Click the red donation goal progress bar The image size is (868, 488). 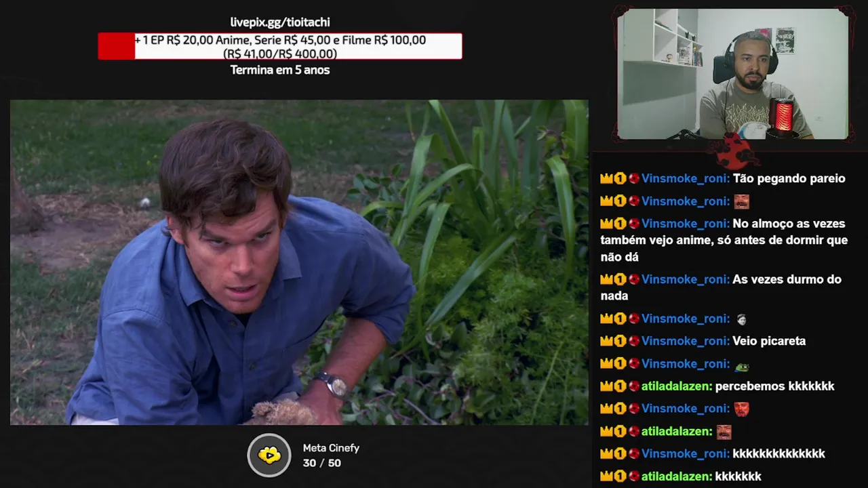pyautogui.click(x=280, y=46)
